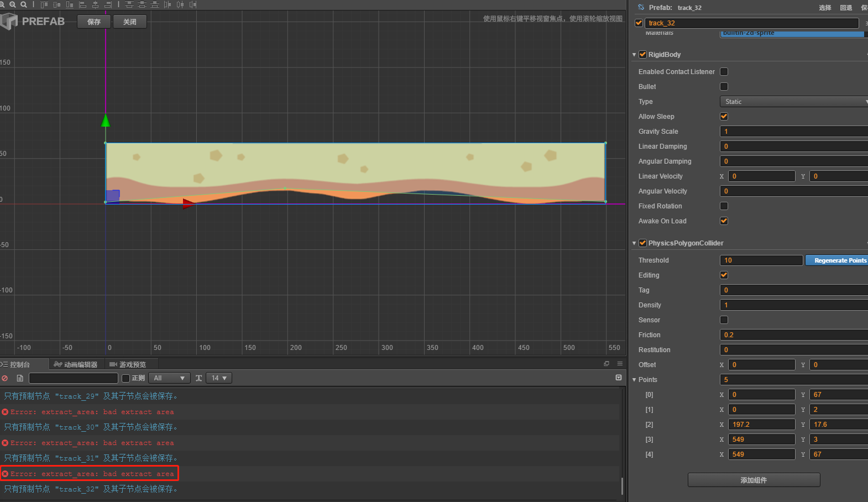Collapse the PhysicsPolygonCollider component section
Viewport: 868px width, 502px height.
tap(634, 243)
